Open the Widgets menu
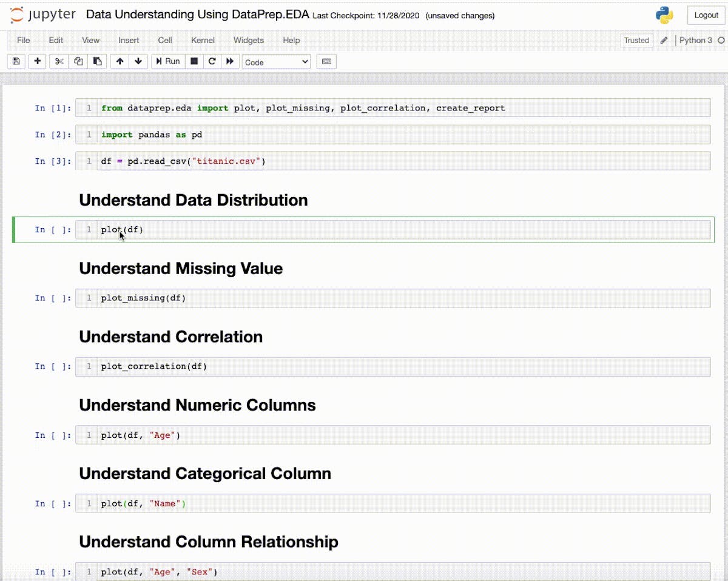Image resolution: width=728 pixels, height=581 pixels. click(248, 41)
